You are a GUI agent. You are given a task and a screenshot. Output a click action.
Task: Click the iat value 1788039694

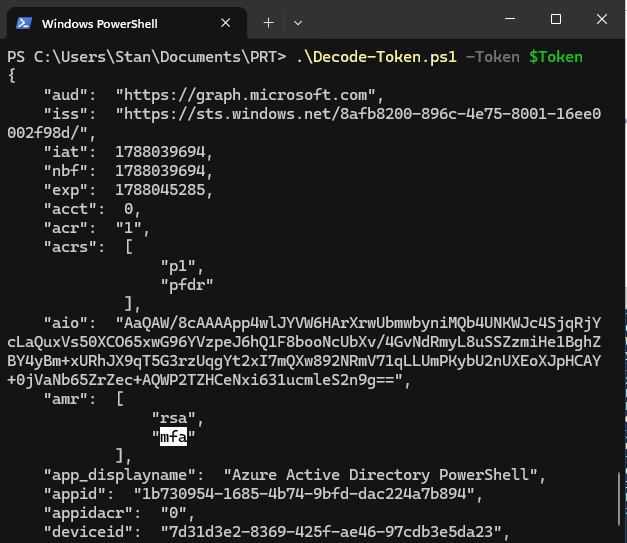(160, 152)
